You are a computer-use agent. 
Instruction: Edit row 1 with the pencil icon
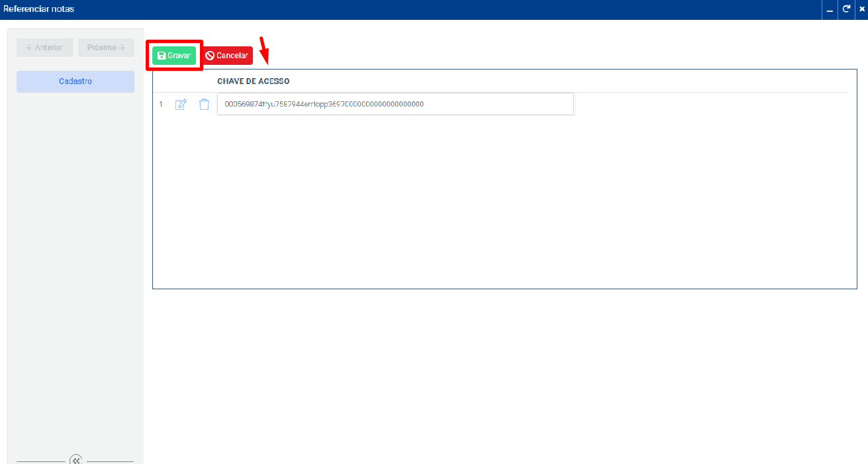[x=181, y=105]
